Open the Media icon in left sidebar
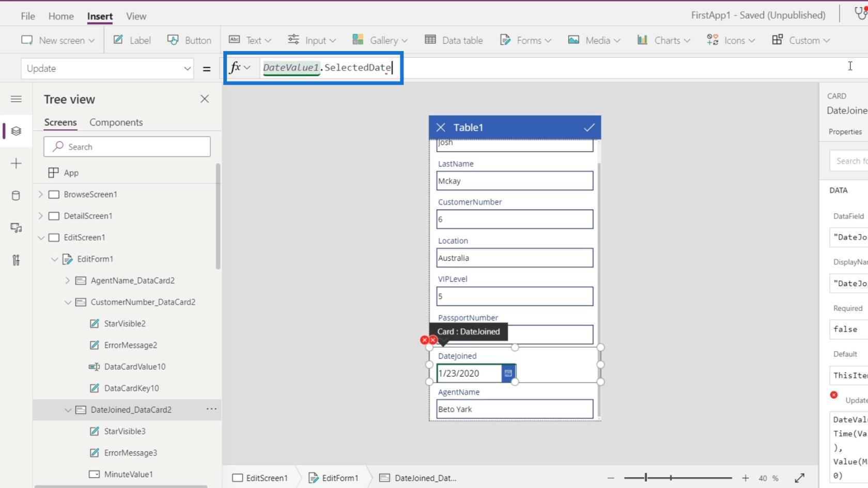Image resolution: width=868 pixels, height=488 pixels. pos(16,228)
